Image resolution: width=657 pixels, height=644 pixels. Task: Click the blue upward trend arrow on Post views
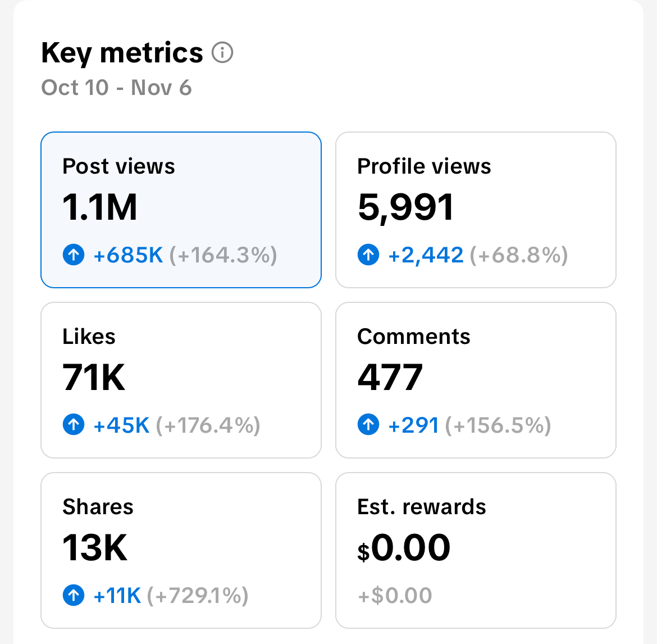(73, 255)
